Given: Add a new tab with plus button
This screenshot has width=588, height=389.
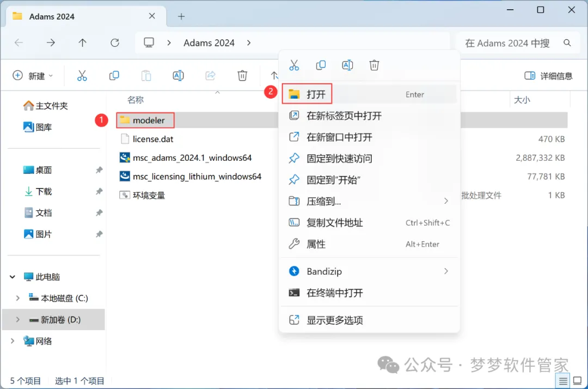Looking at the screenshot, I should (181, 16).
